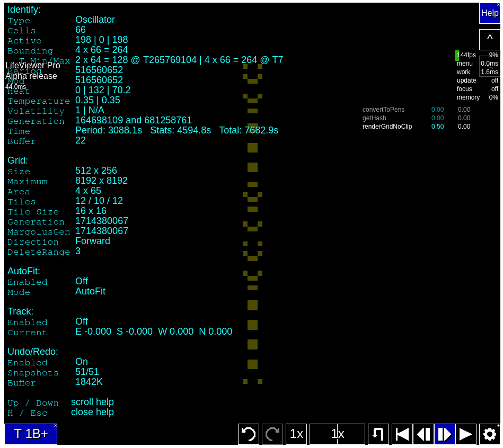The width and height of the screenshot is (503, 448).
Task: Click the undo arrow icon
Action: pyautogui.click(x=248, y=434)
